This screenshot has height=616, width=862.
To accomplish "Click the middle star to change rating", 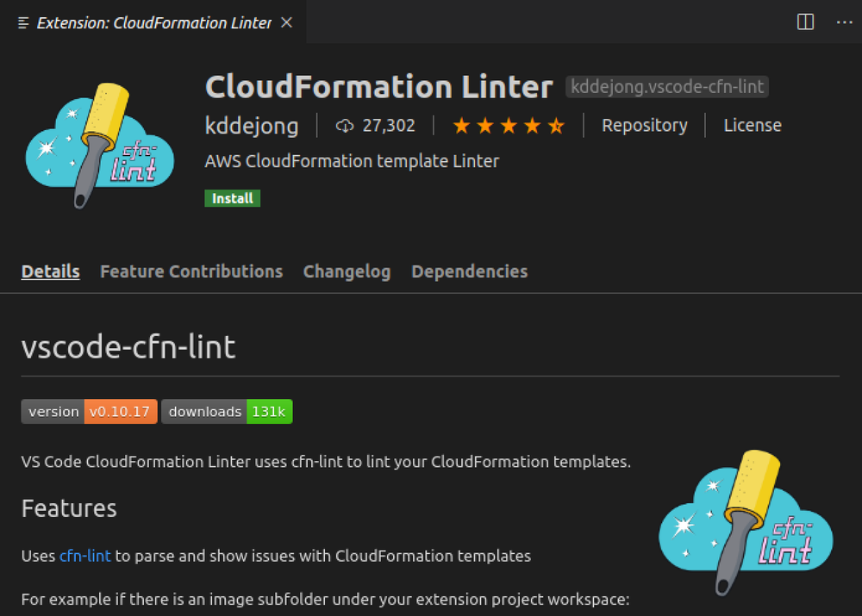I will (x=509, y=125).
